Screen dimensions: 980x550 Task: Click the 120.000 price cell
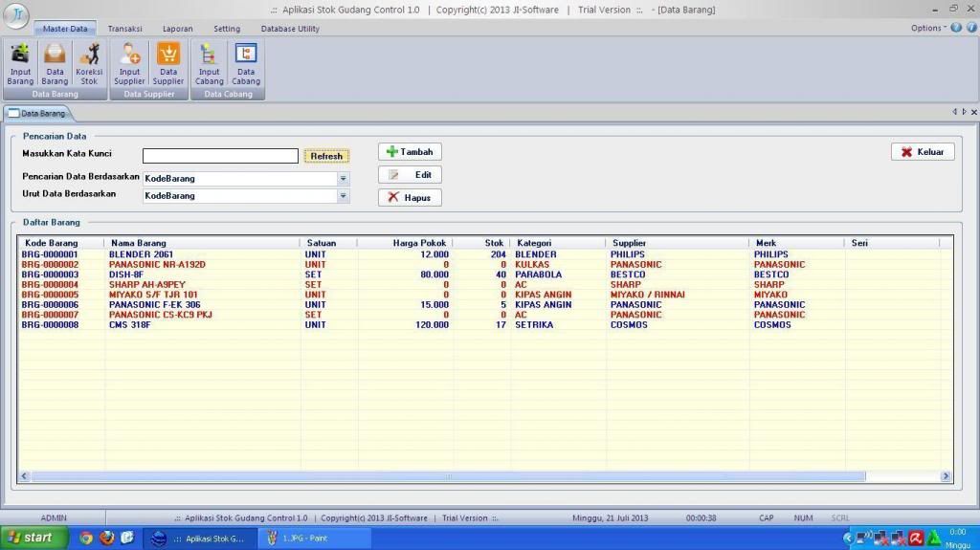coord(432,324)
